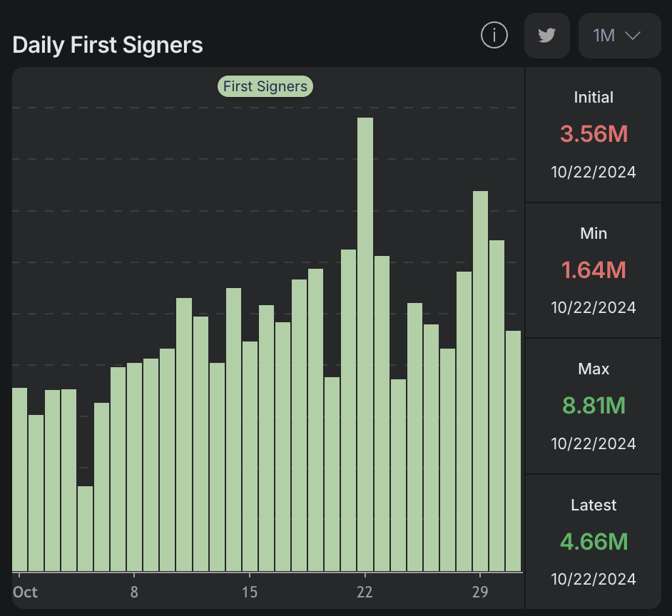
Task: Click the Min 1.64M stat value
Action: click(x=594, y=270)
